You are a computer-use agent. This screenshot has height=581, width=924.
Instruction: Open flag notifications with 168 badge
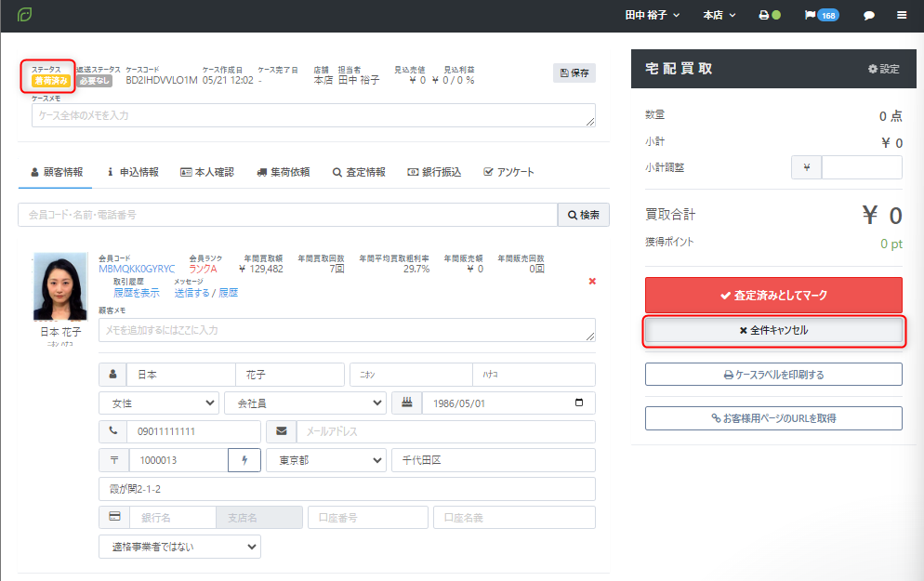click(x=822, y=15)
